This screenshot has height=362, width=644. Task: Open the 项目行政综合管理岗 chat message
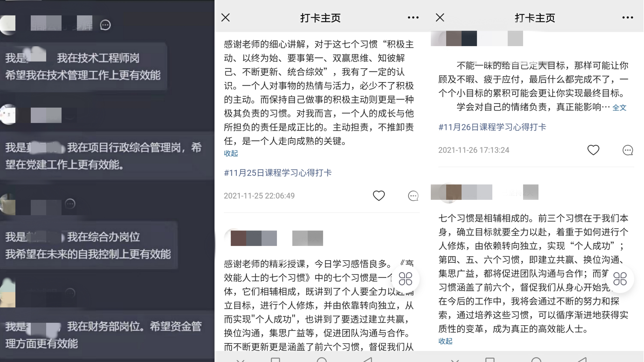(107, 156)
